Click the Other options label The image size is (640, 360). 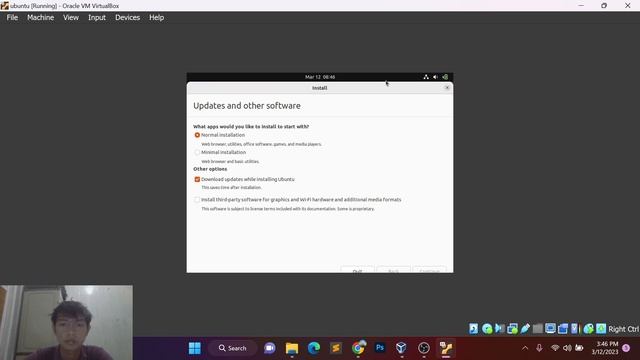coord(210,169)
